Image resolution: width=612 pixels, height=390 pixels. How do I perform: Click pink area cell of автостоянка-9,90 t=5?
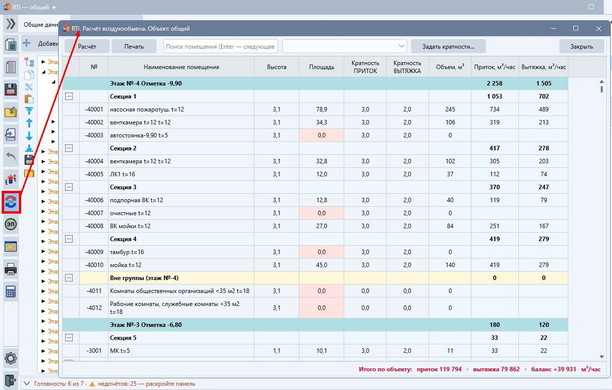tap(321, 135)
